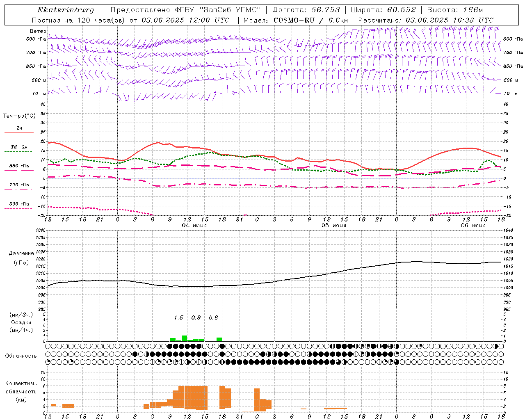Click the "Тем-ра(°C)" temperature panel label
The image size is (525, 420).
[19, 116]
